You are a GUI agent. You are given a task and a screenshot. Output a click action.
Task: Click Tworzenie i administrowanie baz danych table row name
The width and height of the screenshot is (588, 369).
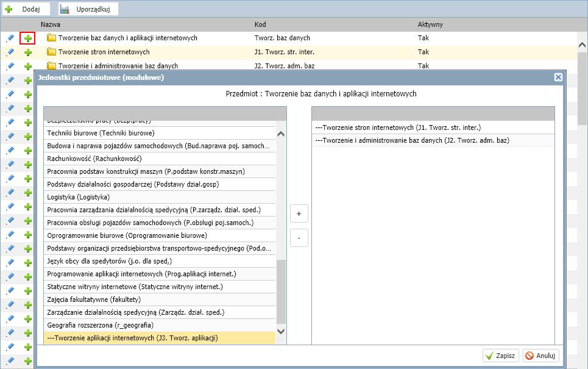[x=118, y=66]
